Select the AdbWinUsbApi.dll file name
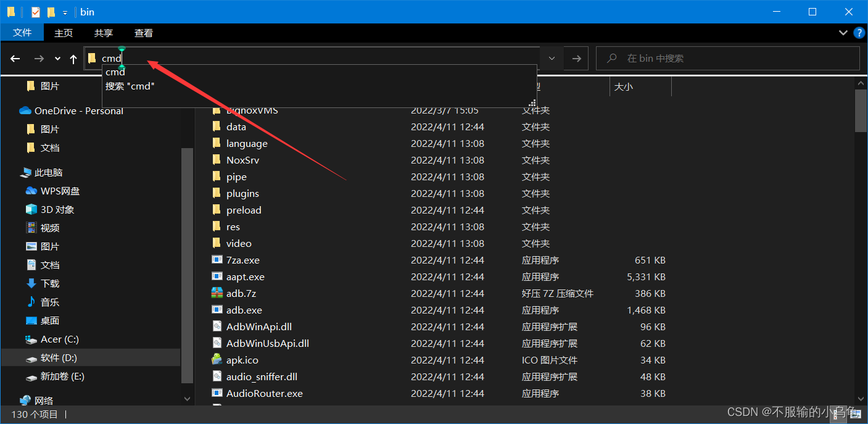Image resolution: width=868 pixels, height=424 pixels. pos(268,344)
